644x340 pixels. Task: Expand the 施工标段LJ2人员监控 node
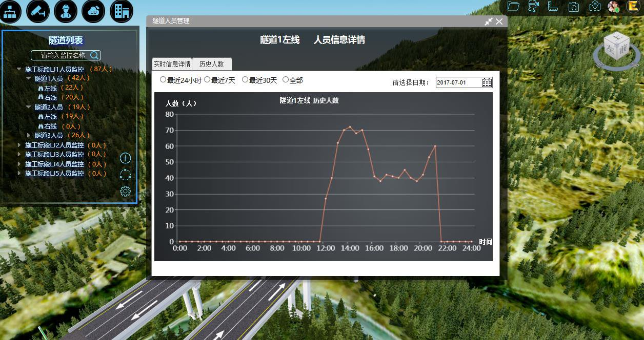coord(19,145)
